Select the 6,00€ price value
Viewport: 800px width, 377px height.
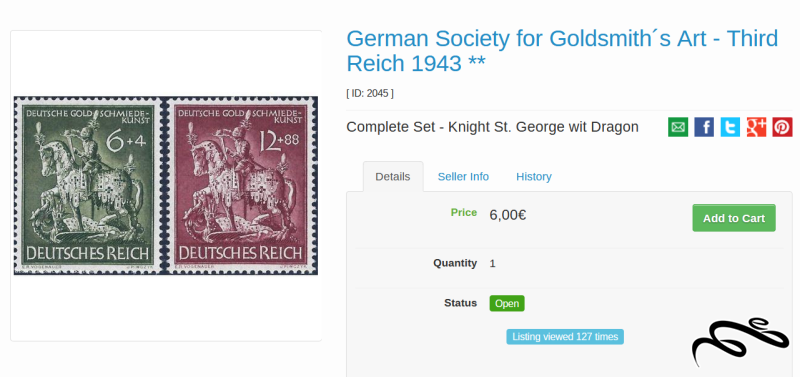pos(508,215)
